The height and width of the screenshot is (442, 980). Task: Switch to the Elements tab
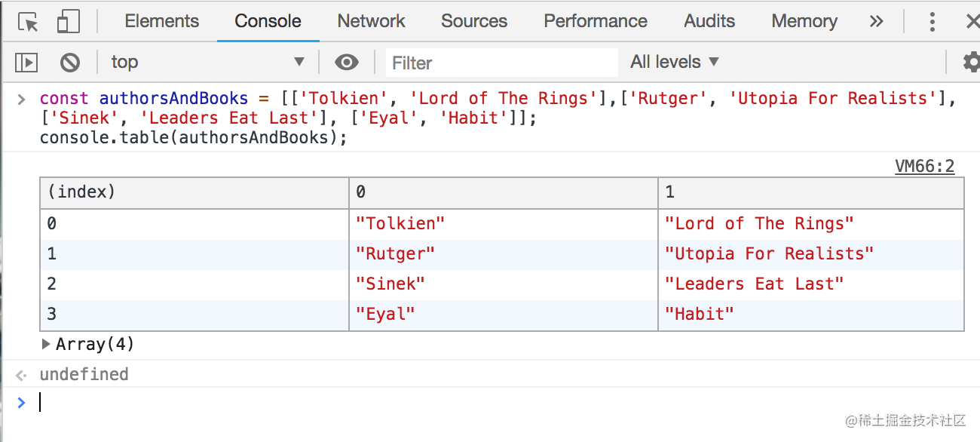(x=162, y=22)
